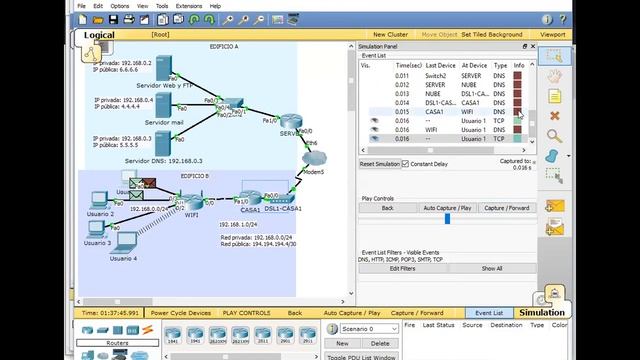Click Power Cycle Devices in bottom bar

pyautogui.click(x=181, y=313)
